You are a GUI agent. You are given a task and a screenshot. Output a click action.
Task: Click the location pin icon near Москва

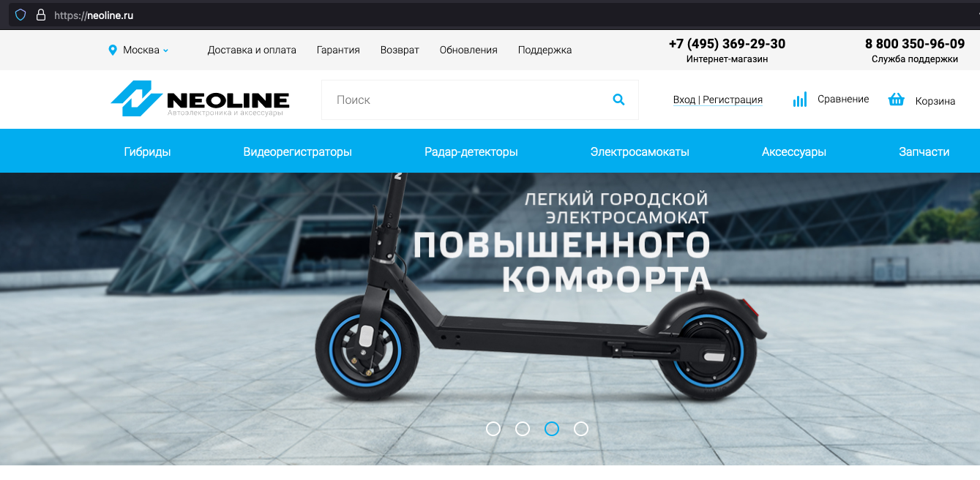[x=113, y=50]
